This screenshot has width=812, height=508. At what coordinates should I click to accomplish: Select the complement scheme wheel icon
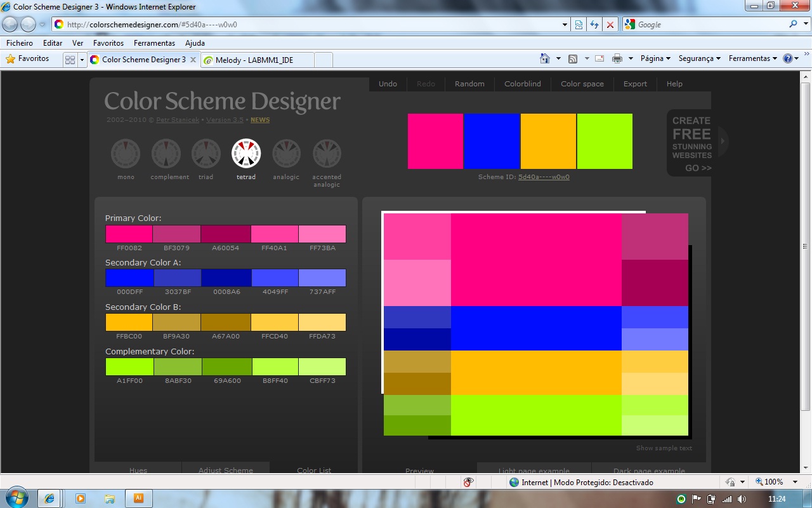click(x=166, y=154)
